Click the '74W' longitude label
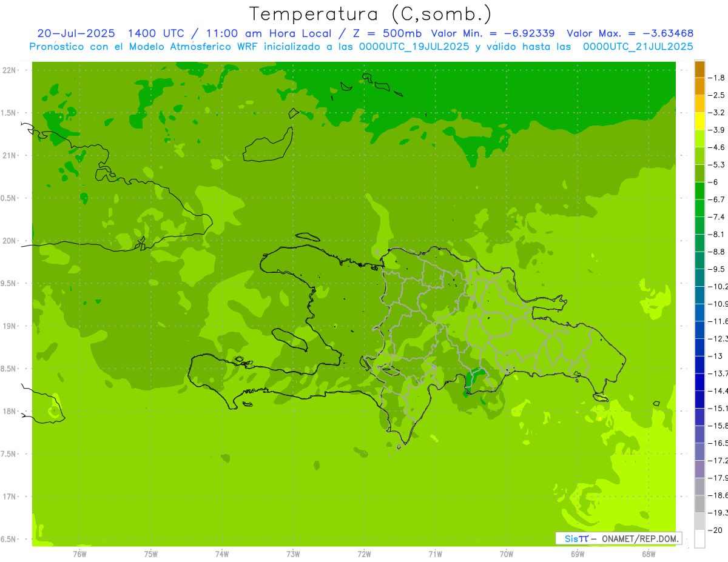 point(221,554)
